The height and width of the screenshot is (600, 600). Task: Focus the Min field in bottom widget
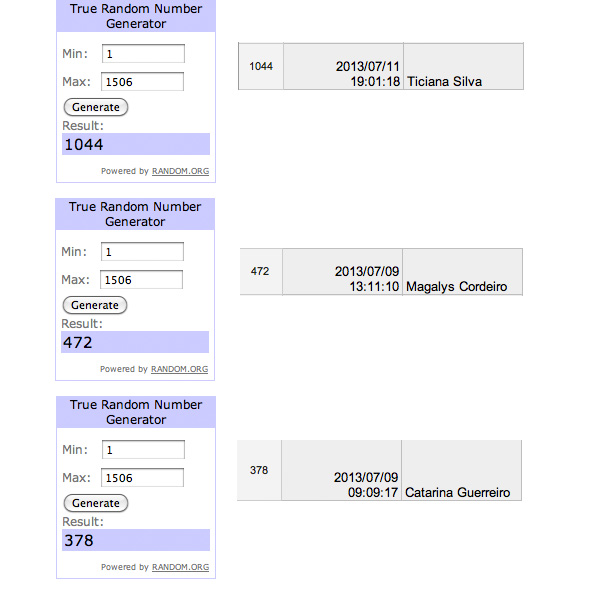143,449
